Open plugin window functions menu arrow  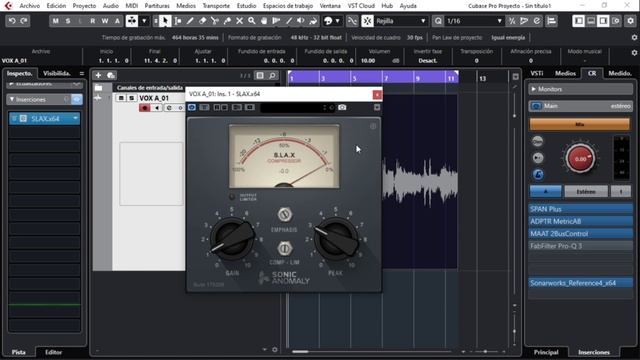377,107
